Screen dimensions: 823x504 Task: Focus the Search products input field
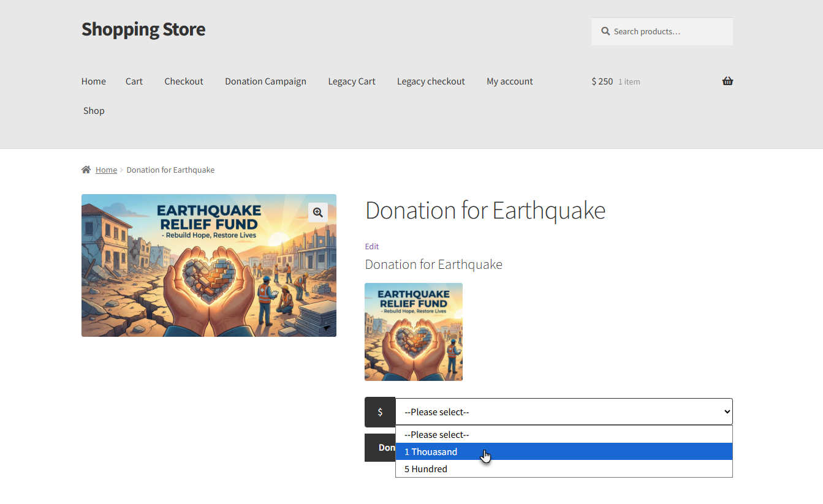click(668, 31)
